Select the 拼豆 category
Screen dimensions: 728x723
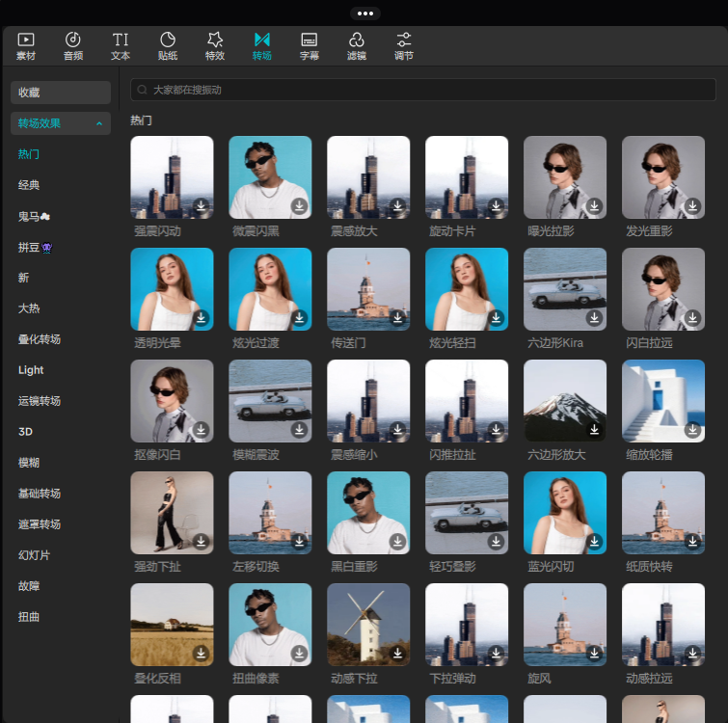tap(36, 248)
